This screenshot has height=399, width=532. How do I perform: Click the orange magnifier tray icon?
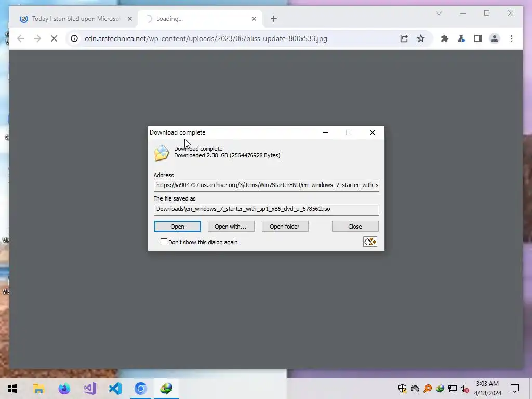point(428,389)
